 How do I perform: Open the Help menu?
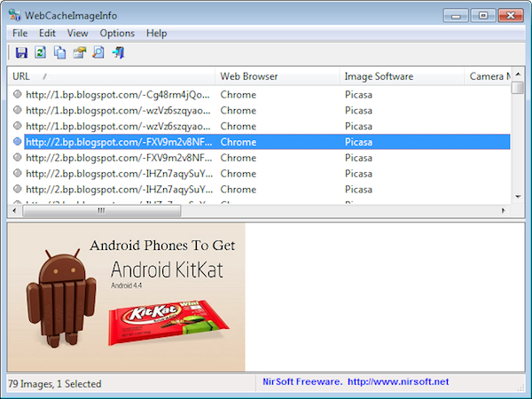pos(156,34)
